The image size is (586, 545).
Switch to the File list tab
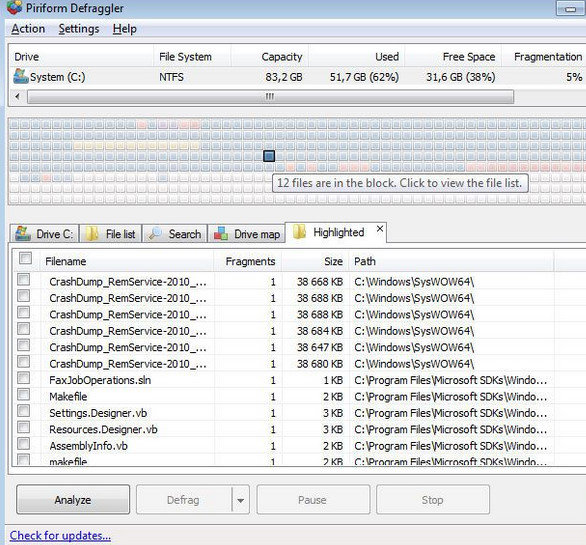click(111, 234)
